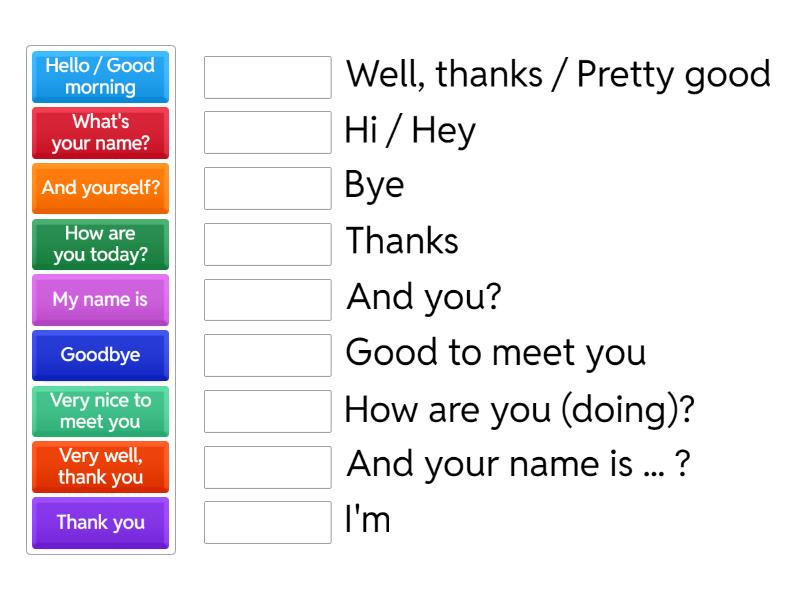Click the 'Hello / Good morning' tile
Image resolution: width=800 pixels, height=600 pixels.
[100, 76]
